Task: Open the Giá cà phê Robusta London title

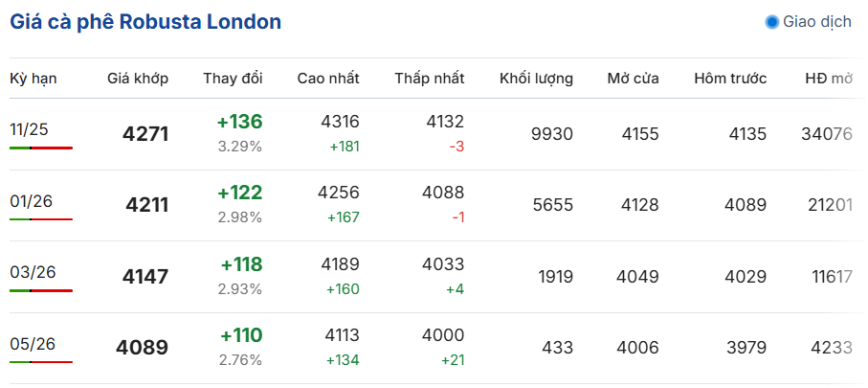Action: (145, 21)
